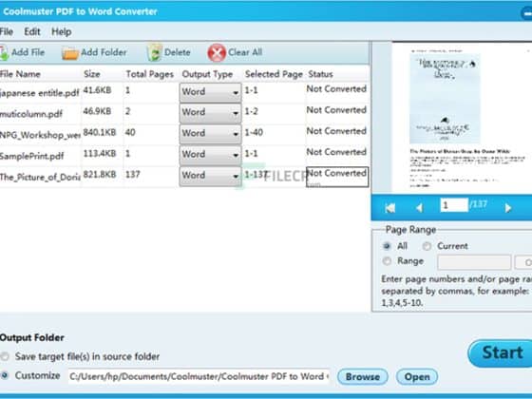The image size is (532, 399).
Task: Click the Selected Page column header
Action: [x=274, y=74]
